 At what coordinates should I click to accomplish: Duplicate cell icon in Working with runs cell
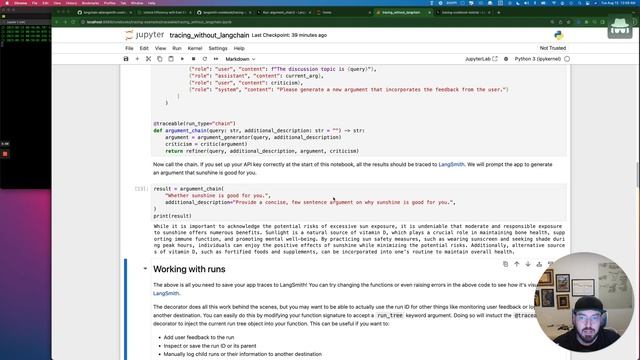click(x=505, y=264)
